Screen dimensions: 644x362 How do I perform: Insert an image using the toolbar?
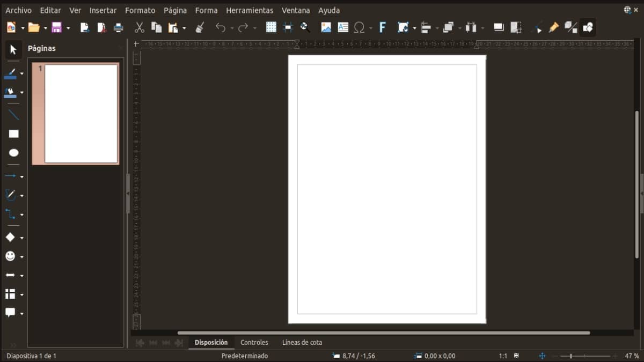326,27
